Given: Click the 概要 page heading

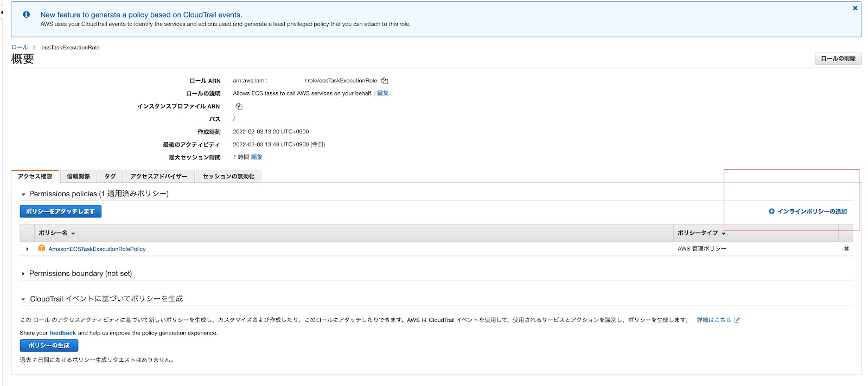Looking at the screenshot, I should [23, 59].
